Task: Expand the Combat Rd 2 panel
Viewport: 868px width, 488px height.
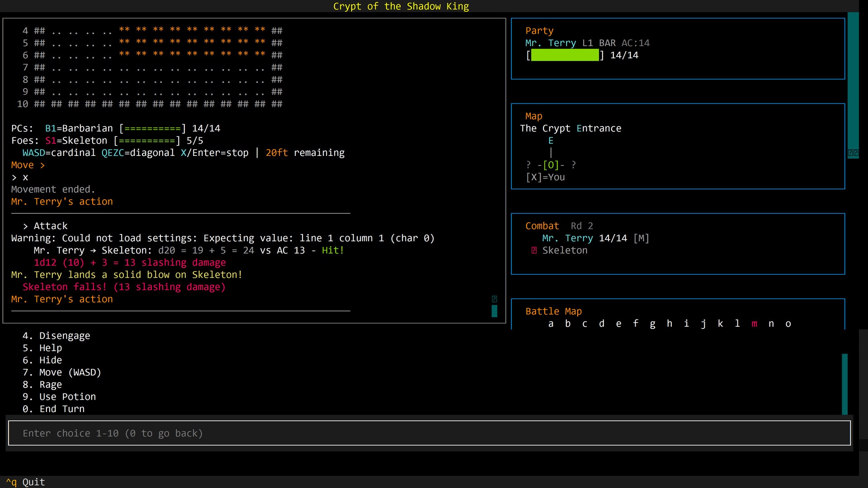Action: pyautogui.click(x=542, y=225)
